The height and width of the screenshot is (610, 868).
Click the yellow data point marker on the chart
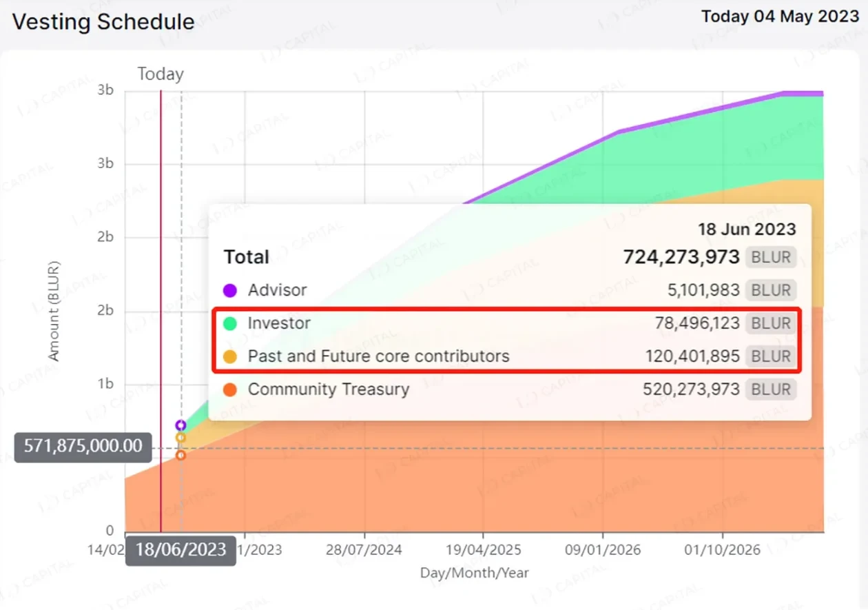pos(180,438)
